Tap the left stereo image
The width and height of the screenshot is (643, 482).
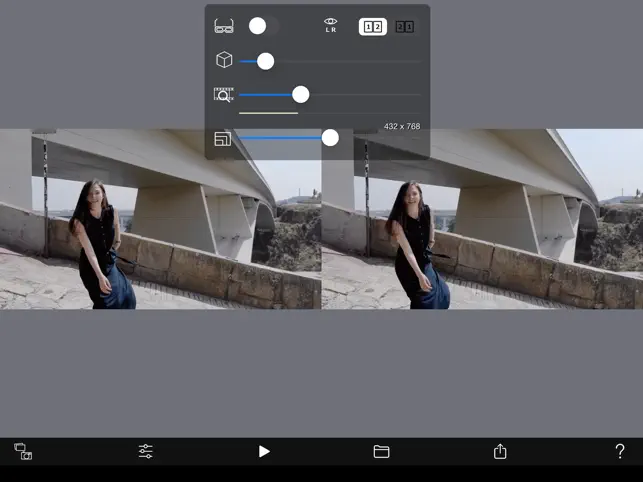coord(160,219)
